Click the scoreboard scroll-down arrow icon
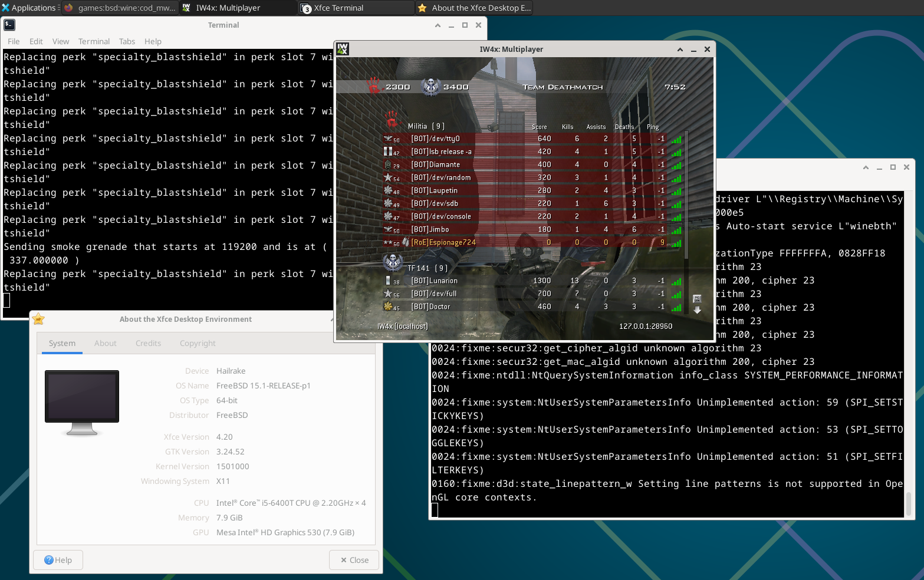The height and width of the screenshot is (580, 924). tap(697, 309)
